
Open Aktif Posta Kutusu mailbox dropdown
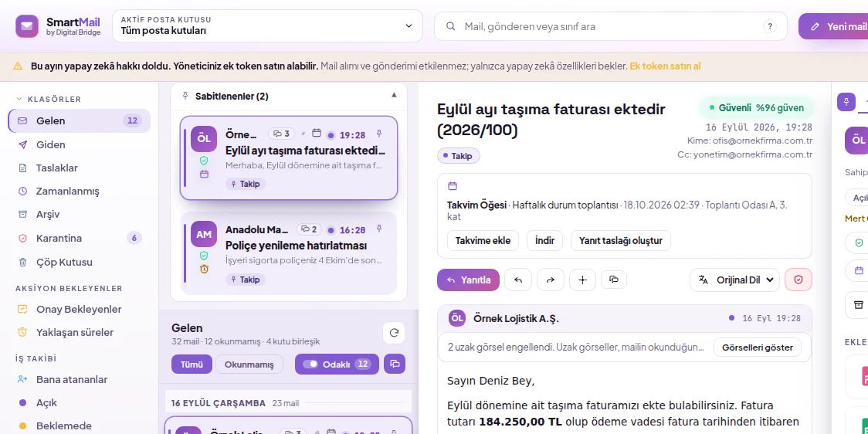pos(267,26)
